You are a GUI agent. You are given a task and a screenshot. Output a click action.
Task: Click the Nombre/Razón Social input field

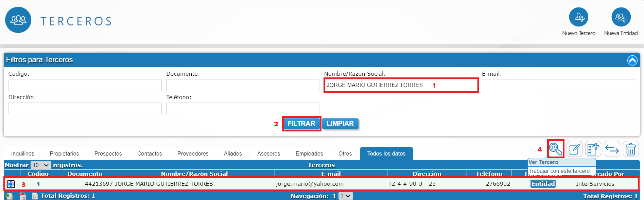click(401, 85)
